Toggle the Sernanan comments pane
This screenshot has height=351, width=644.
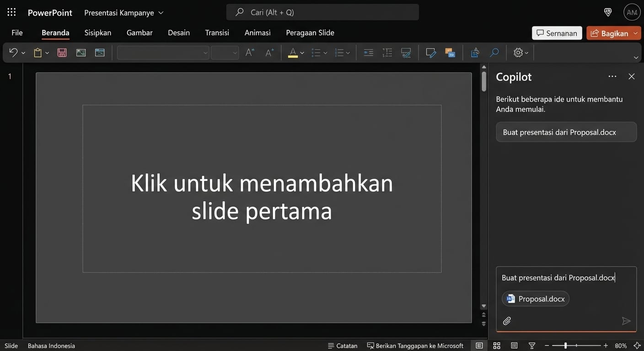556,32
